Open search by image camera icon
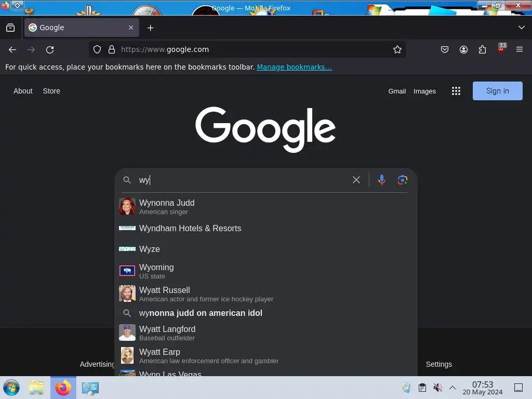 click(x=403, y=180)
